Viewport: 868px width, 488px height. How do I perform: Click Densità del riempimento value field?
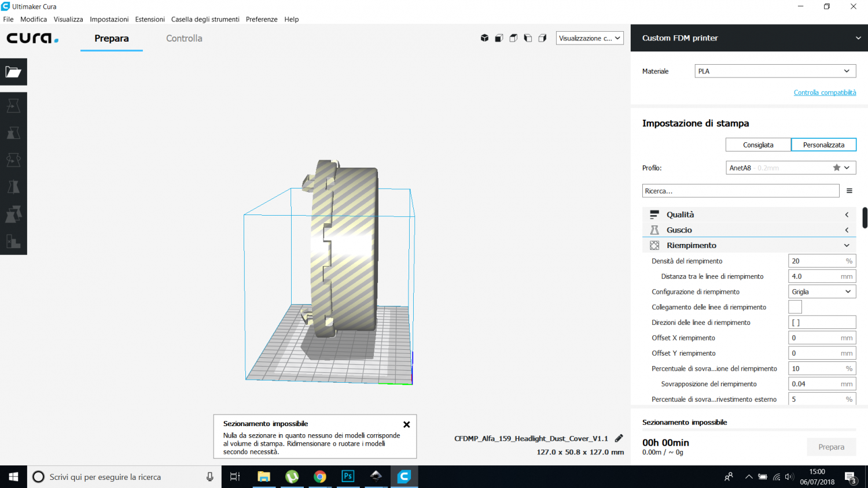822,261
